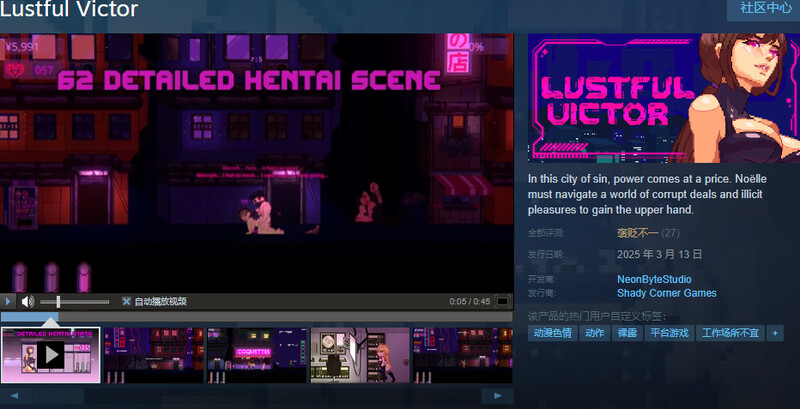
Task: Click the play icon on first thumbnail
Action: (50, 354)
